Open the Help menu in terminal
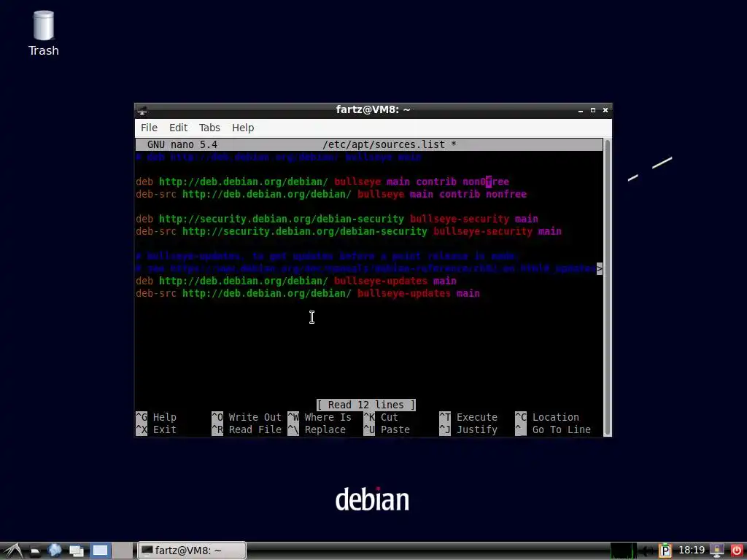Image resolution: width=747 pixels, height=560 pixels. 243,128
